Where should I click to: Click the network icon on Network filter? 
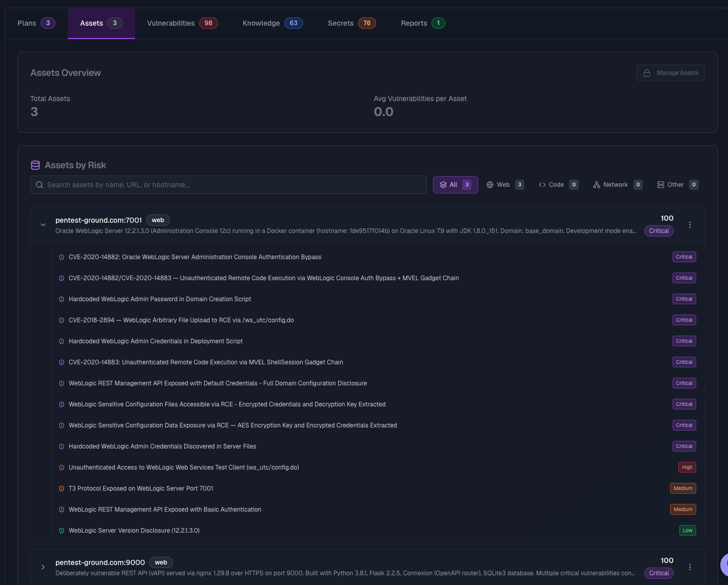click(597, 185)
